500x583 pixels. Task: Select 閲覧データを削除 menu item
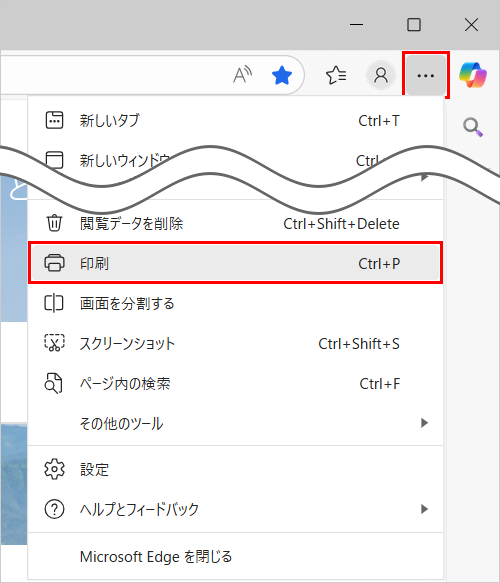point(235,223)
